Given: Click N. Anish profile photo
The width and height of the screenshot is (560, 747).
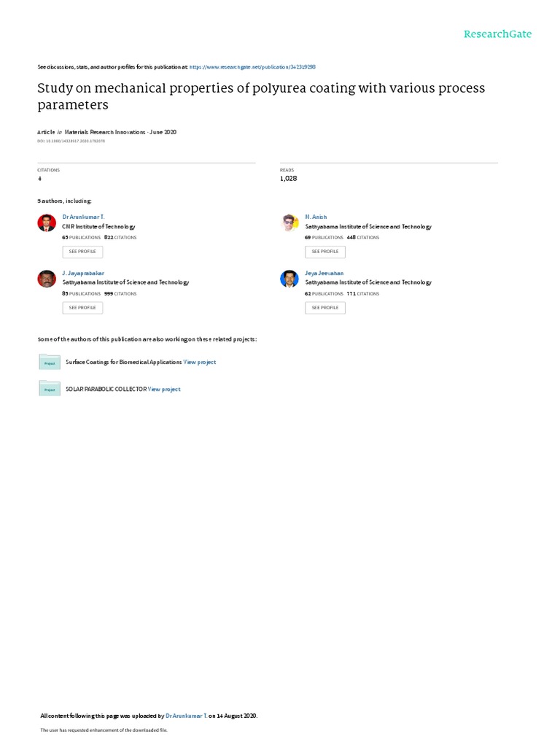Looking at the screenshot, I should click(x=289, y=222).
